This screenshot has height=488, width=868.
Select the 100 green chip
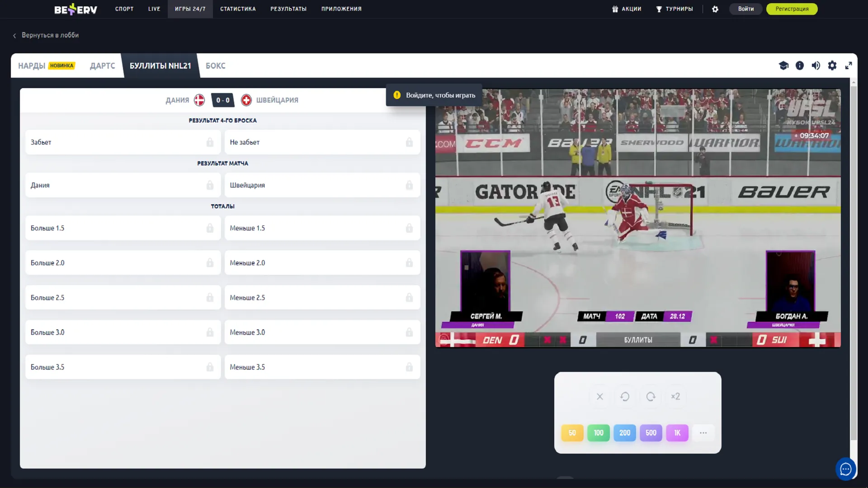point(599,433)
